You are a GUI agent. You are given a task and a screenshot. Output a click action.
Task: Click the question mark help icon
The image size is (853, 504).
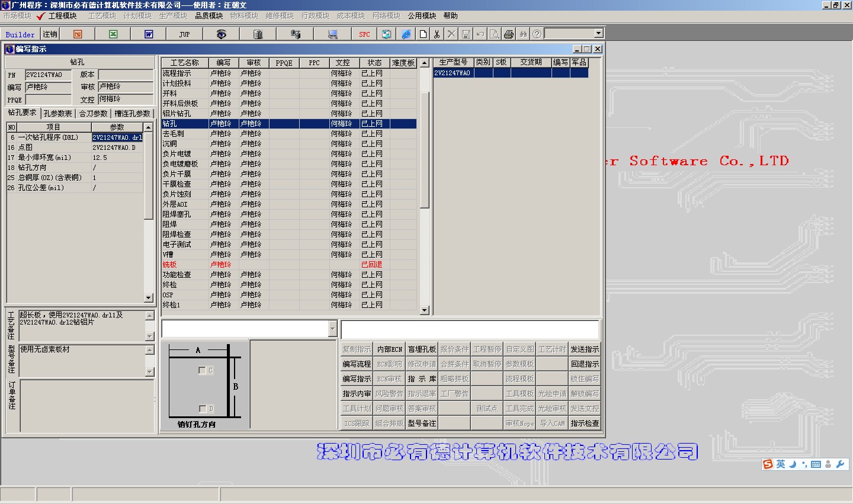tap(537, 34)
